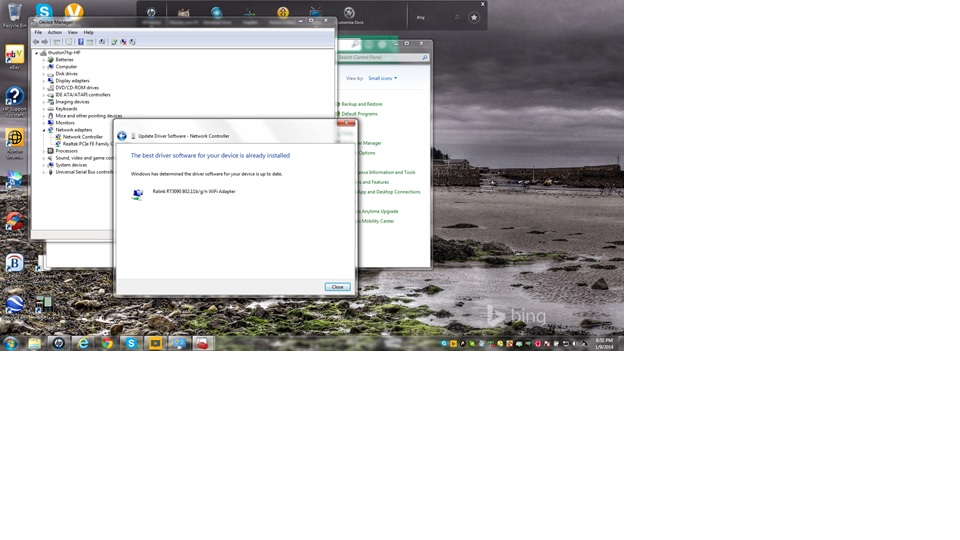
Task: Click the blue Help toolbar icon in Device Manager
Action: tap(80, 42)
